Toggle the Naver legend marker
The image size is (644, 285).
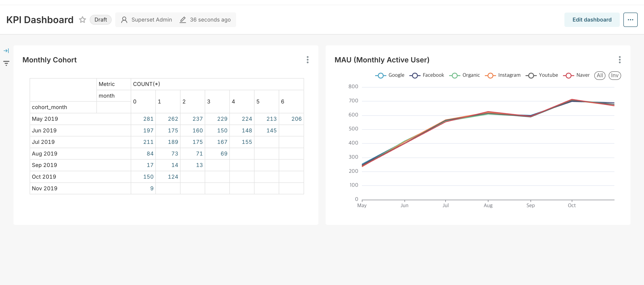coord(568,76)
